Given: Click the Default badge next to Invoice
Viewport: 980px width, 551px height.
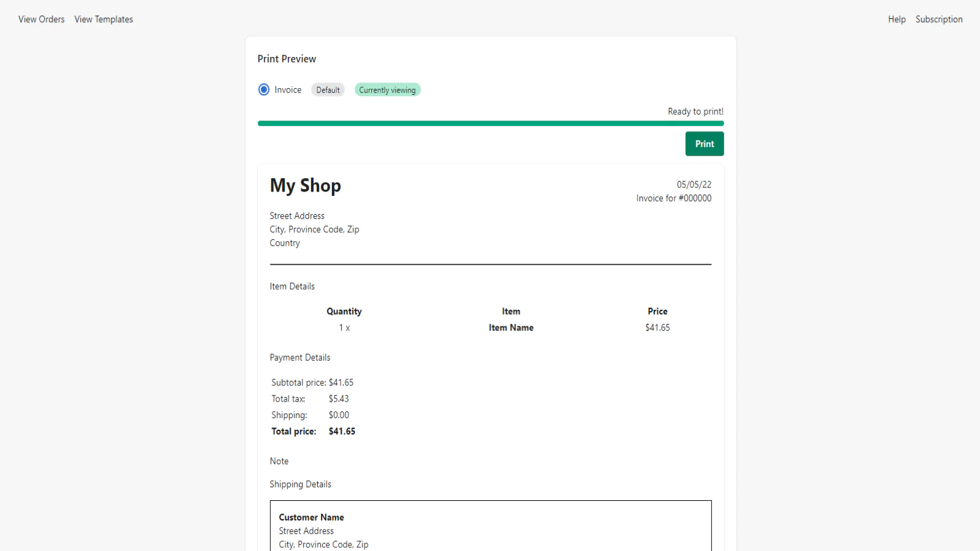Looking at the screenshot, I should pyautogui.click(x=328, y=90).
